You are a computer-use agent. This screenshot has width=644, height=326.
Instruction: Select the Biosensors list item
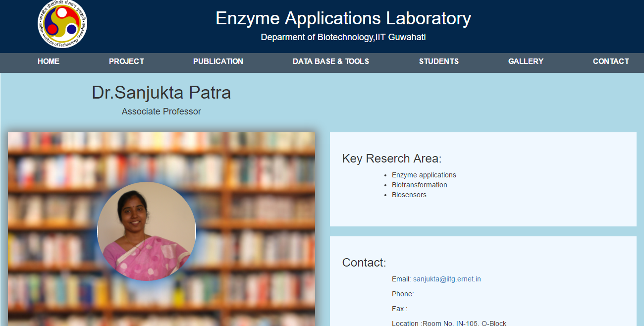(409, 195)
